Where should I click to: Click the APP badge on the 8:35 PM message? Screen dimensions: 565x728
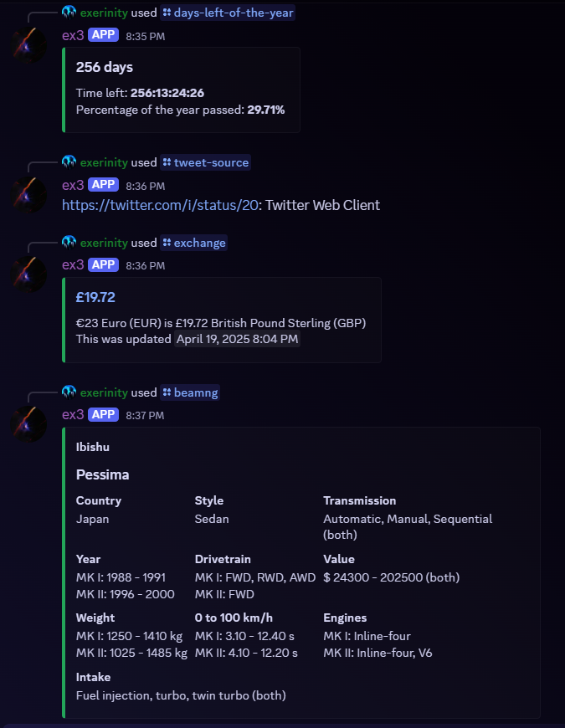click(103, 35)
